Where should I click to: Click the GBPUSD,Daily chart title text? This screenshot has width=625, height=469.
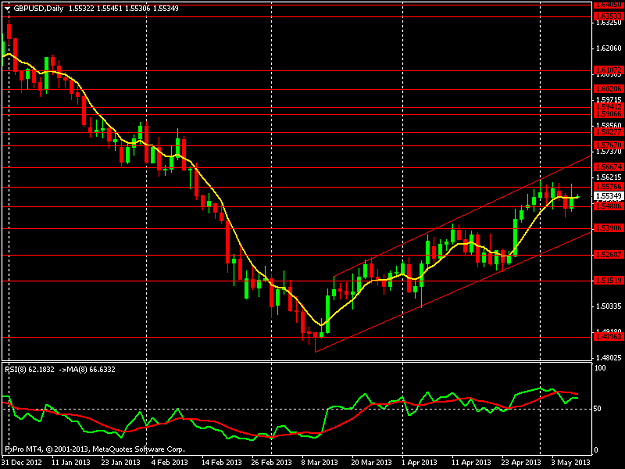pos(39,8)
